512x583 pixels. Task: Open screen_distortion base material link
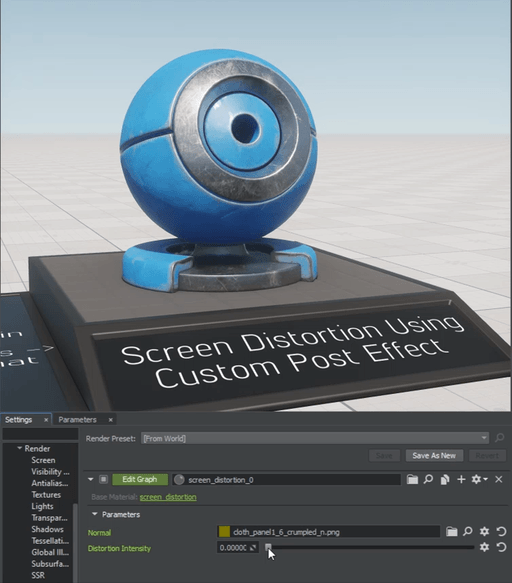(168, 497)
